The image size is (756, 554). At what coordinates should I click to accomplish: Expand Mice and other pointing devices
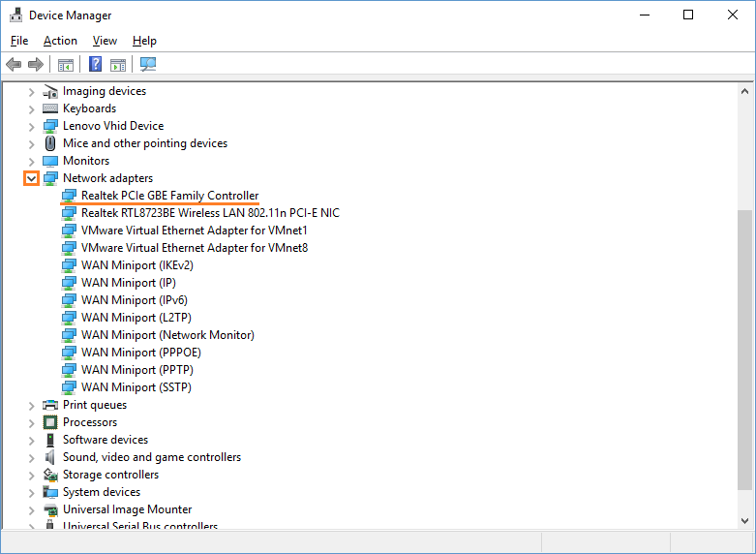[x=31, y=144]
